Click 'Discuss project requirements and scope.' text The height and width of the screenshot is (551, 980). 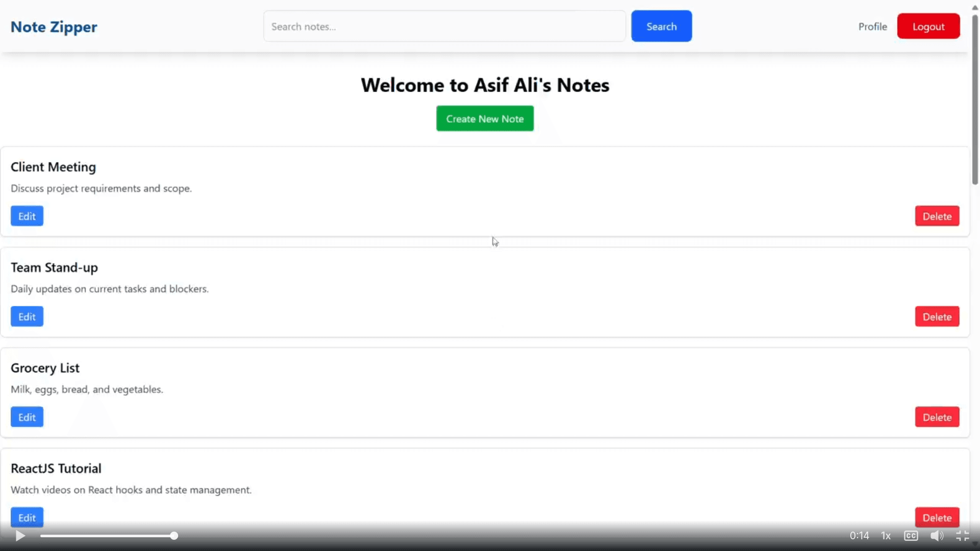101,188
